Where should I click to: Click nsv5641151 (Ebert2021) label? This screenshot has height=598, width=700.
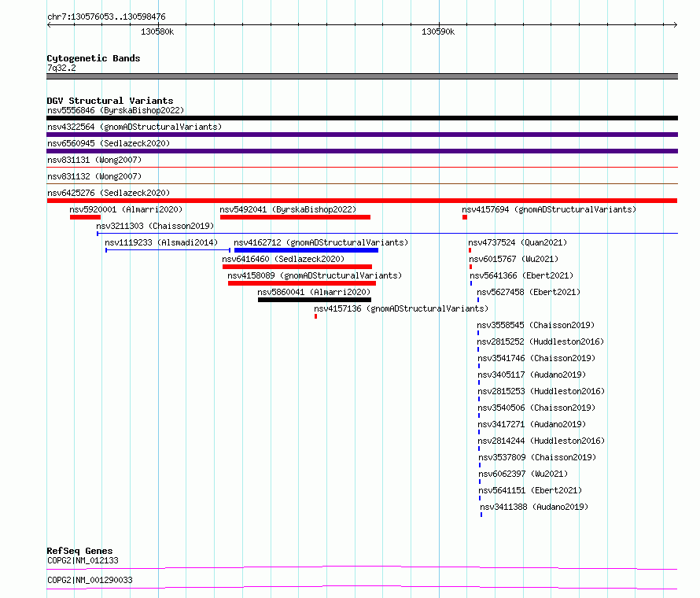tap(530, 490)
